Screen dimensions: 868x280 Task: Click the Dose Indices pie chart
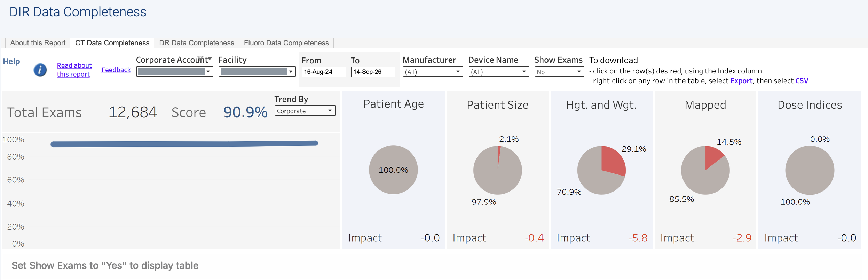(x=810, y=170)
